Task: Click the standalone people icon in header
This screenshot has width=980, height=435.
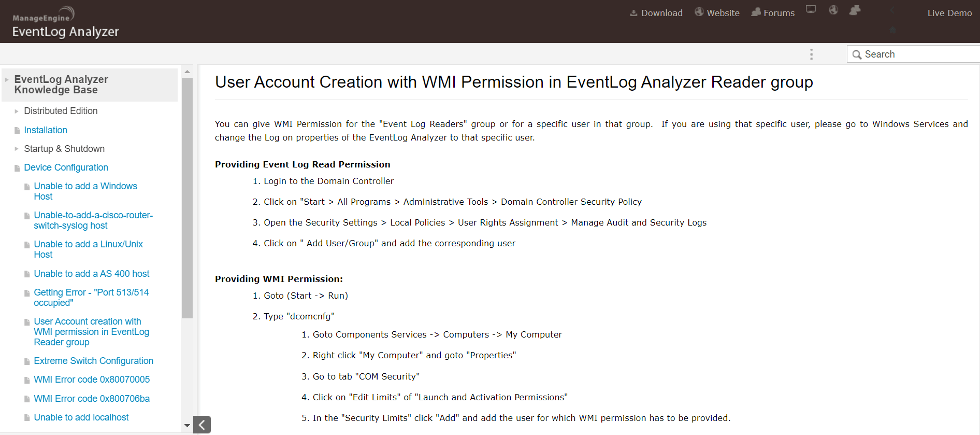Action: point(855,10)
